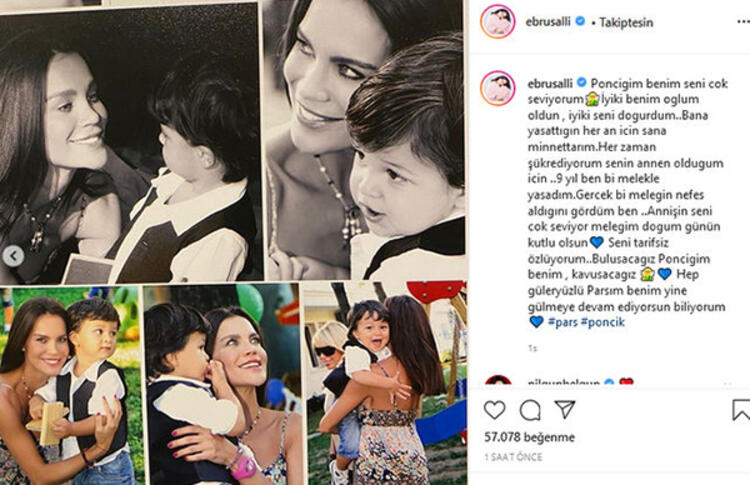This screenshot has height=485, width=750.
Task: Click nilgunbelgun commenter avatar
Action: [498, 381]
